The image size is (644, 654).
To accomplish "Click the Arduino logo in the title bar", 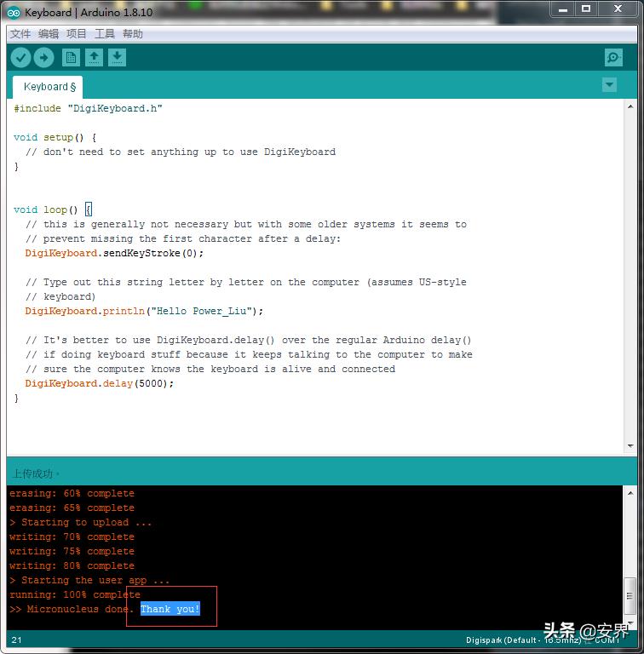I will click(14, 13).
